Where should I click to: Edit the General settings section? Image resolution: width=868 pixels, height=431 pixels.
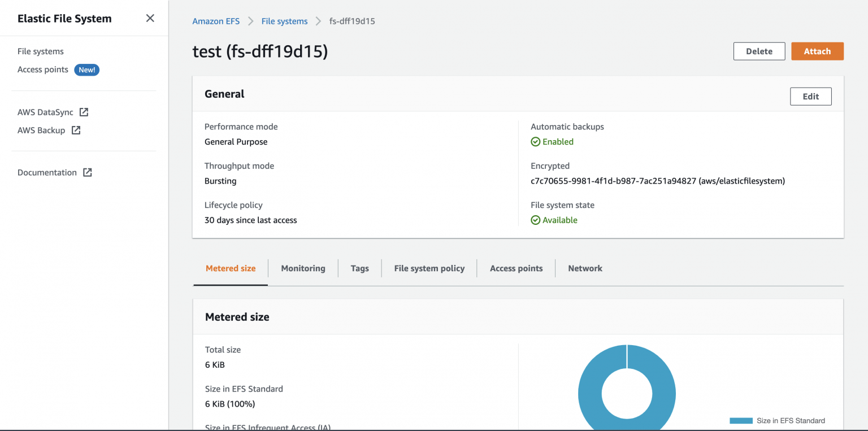(x=810, y=96)
